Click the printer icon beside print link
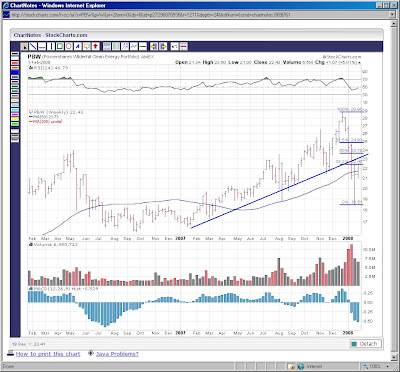Screen dimensions: 400x372 tap(10, 354)
